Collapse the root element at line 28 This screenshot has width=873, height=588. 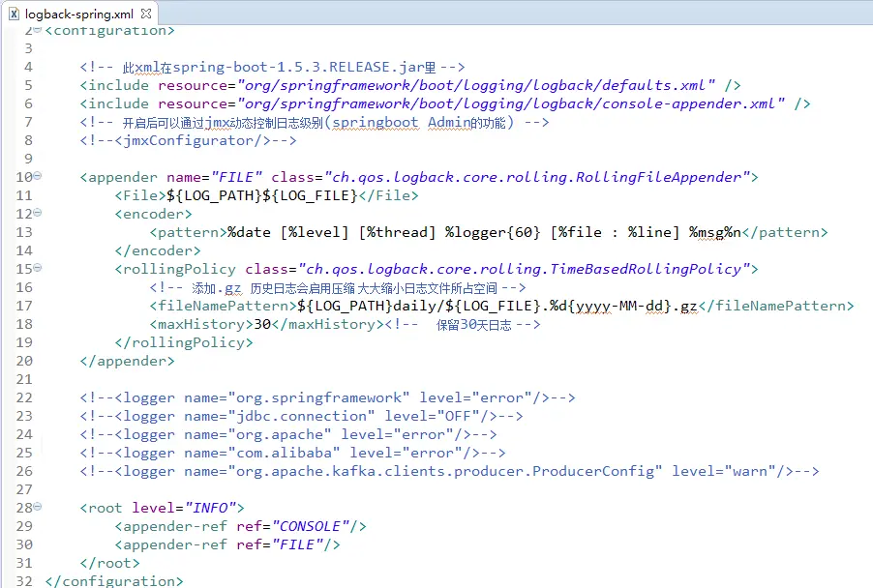[38, 506]
